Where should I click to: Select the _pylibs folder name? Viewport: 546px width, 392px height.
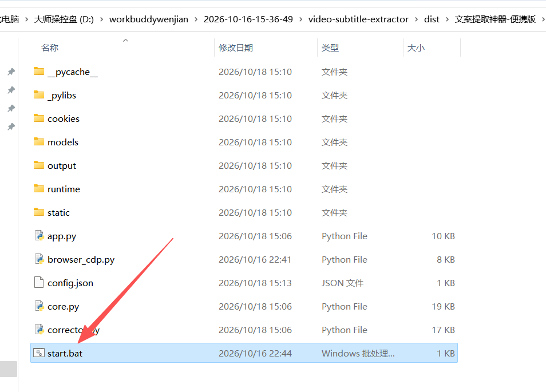pos(62,96)
